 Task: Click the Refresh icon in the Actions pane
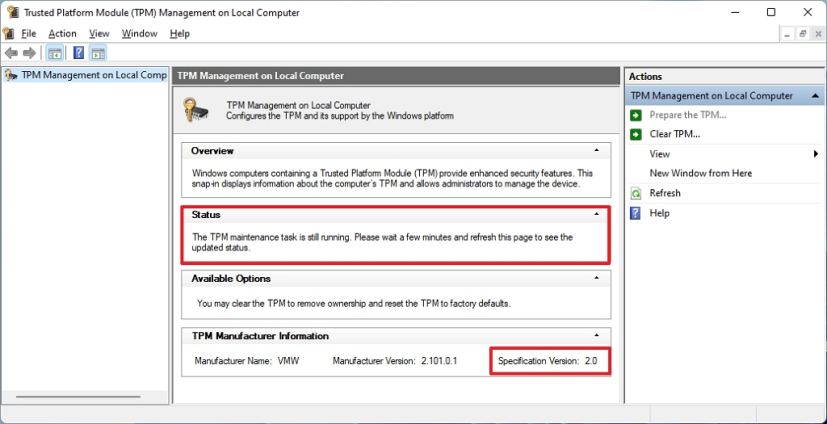tap(636, 193)
